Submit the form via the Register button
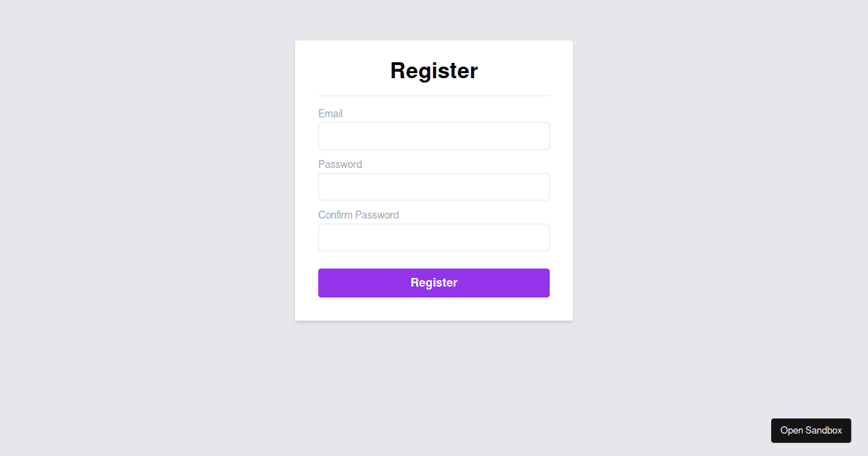Screen dimensions: 868x456 [433, 282]
